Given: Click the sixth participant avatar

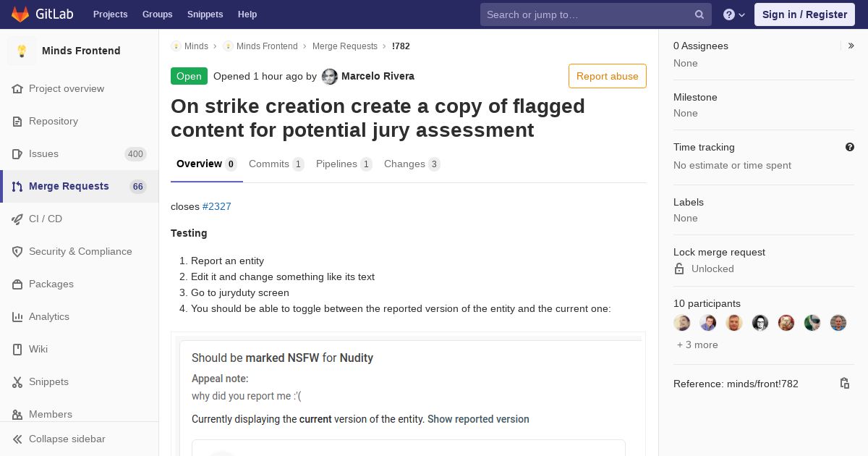Looking at the screenshot, I should coord(812,323).
